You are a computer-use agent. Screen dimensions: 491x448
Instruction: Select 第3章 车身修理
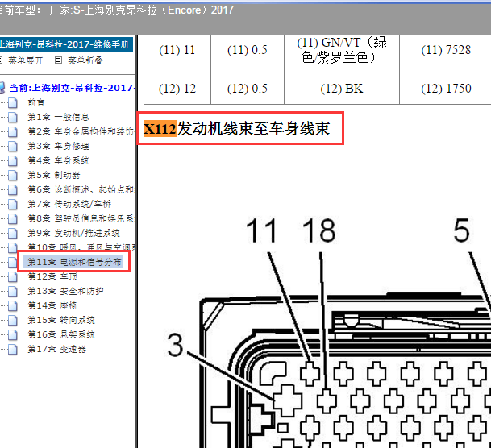pyautogui.click(x=58, y=146)
